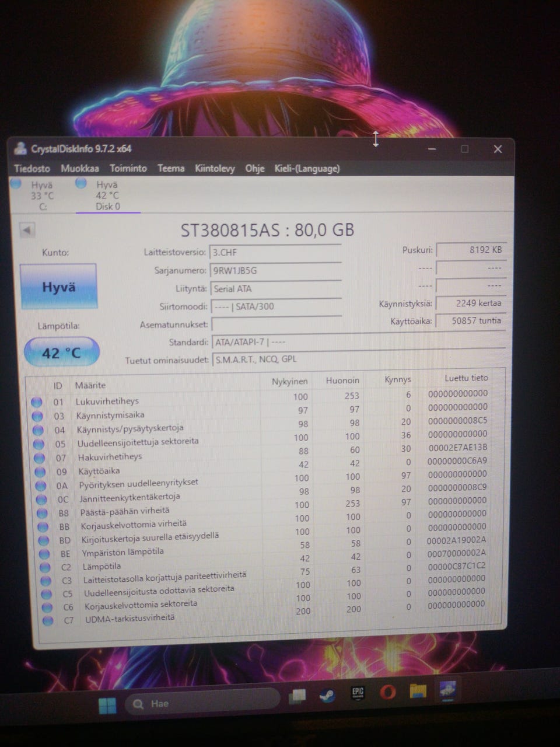Click the Huonoin column header
The width and height of the screenshot is (560, 747).
click(x=342, y=380)
